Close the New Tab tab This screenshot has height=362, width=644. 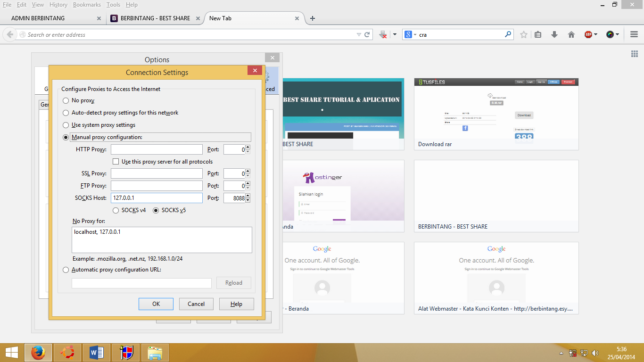point(297,18)
